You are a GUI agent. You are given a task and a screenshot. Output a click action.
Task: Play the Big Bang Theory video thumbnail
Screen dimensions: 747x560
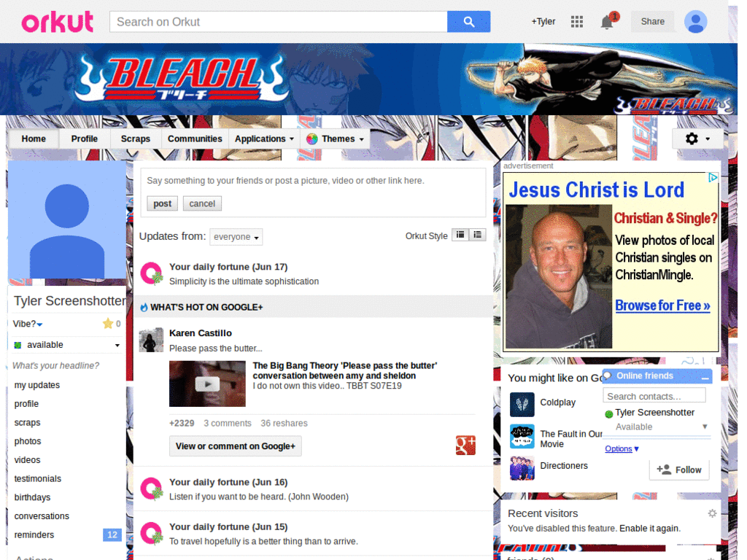207,384
